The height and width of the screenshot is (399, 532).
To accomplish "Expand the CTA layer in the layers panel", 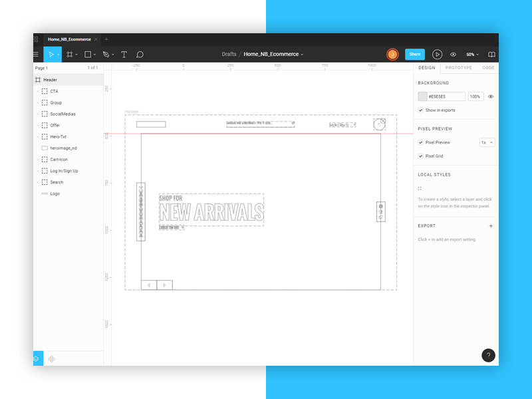I will [39, 91].
